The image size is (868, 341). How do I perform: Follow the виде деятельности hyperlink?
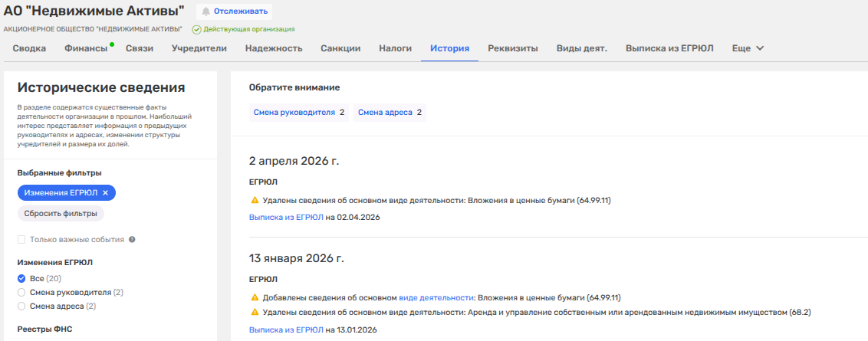tap(436, 297)
